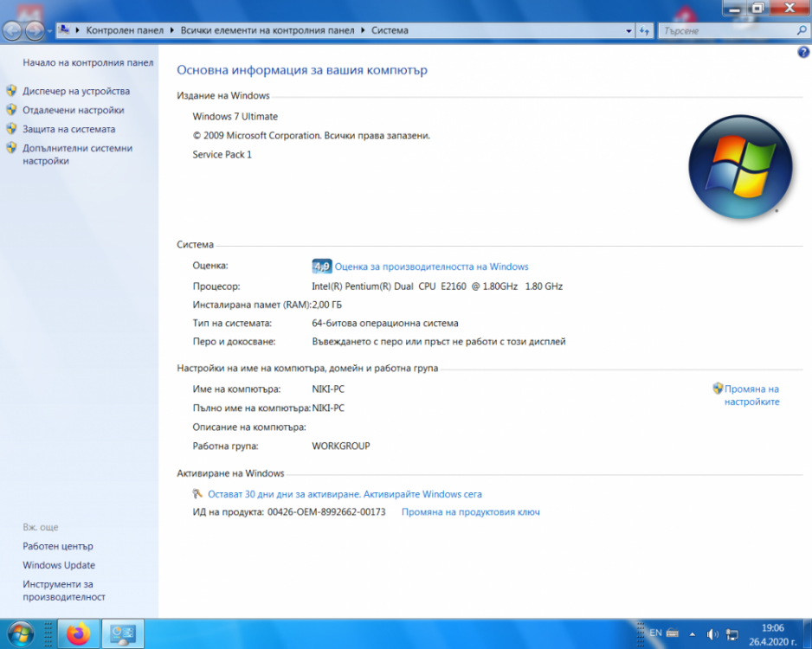Open Диспечер на устройства link
812x649 pixels.
(x=76, y=91)
